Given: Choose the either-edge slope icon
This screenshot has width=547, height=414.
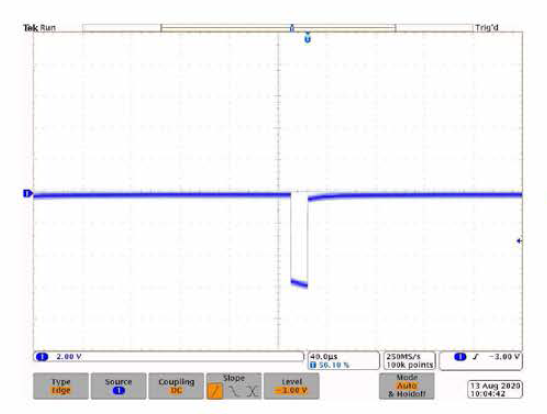Looking at the screenshot, I should click(252, 392).
